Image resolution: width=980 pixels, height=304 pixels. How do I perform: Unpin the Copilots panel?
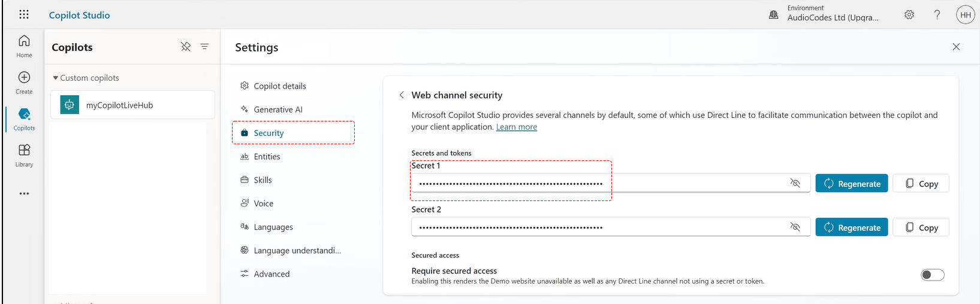(186, 47)
